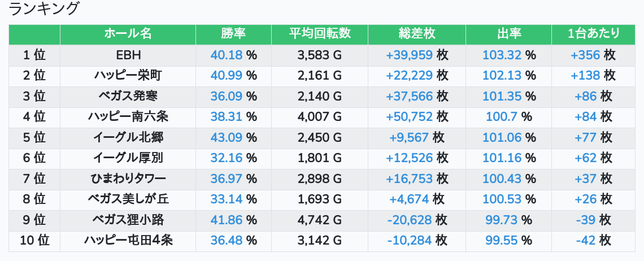The image size is (644, 261).
Task: Click ハッピー栄町's 40.99 win rate link
Action: click(226, 76)
